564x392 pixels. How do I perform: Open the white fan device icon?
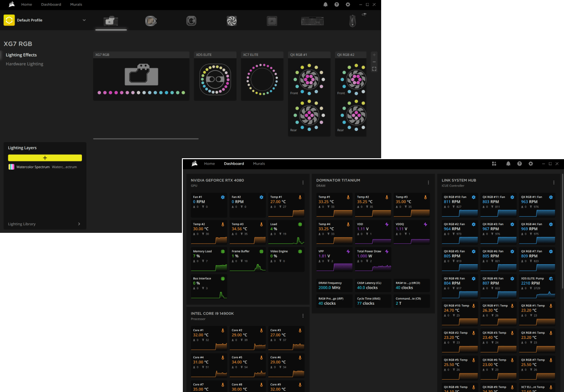[x=232, y=21]
